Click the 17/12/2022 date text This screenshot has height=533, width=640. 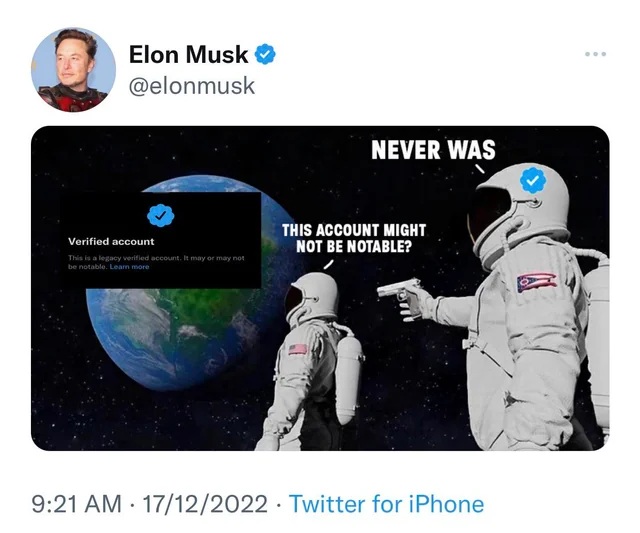(204, 504)
